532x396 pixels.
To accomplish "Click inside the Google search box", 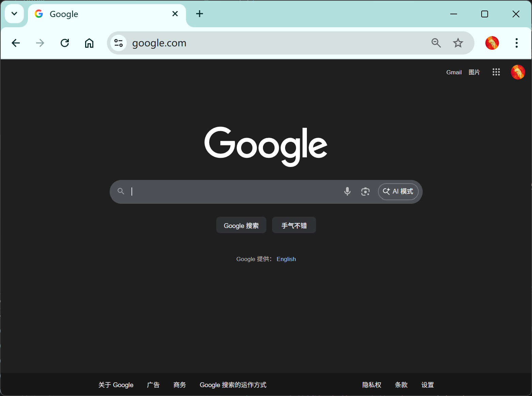I will pyautogui.click(x=232, y=192).
